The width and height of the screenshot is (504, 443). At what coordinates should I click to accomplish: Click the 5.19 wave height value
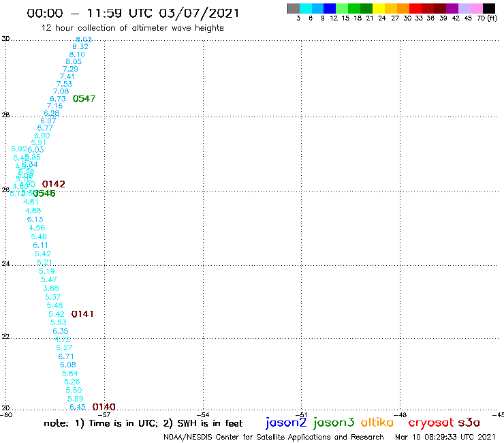tap(47, 271)
